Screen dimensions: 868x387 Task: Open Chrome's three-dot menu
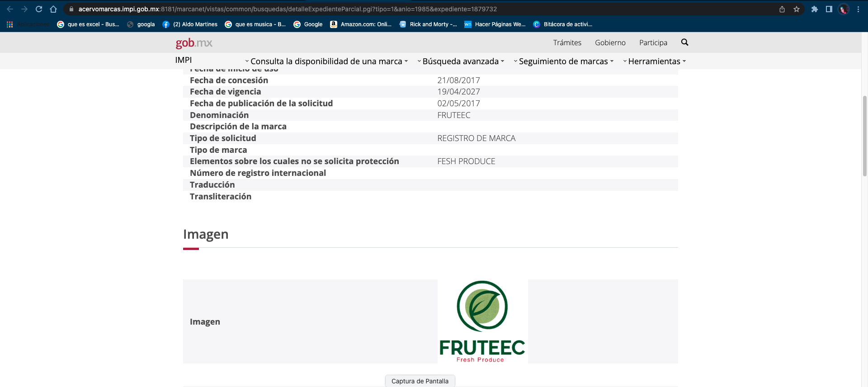[x=858, y=9]
